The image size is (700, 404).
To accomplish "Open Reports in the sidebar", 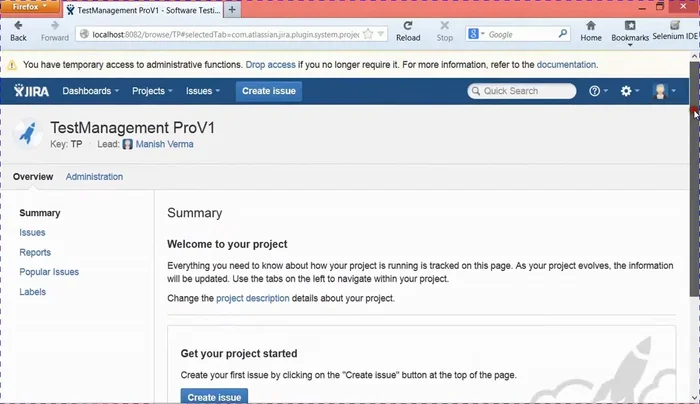I will 35,252.
